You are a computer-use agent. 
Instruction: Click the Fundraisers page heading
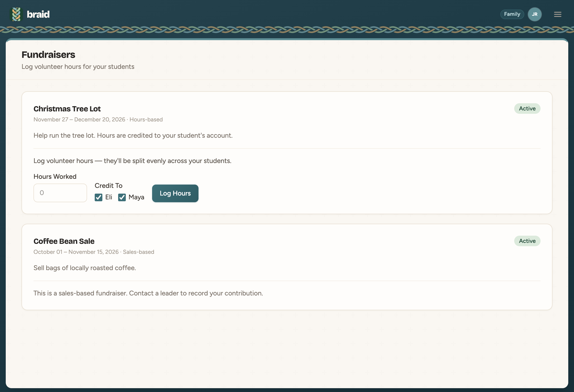(48, 54)
